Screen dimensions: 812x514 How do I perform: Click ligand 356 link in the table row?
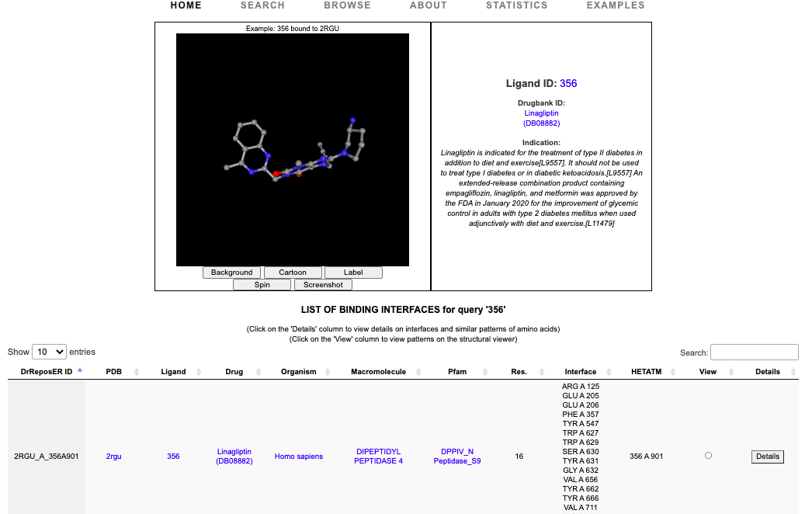pos(173,457)
